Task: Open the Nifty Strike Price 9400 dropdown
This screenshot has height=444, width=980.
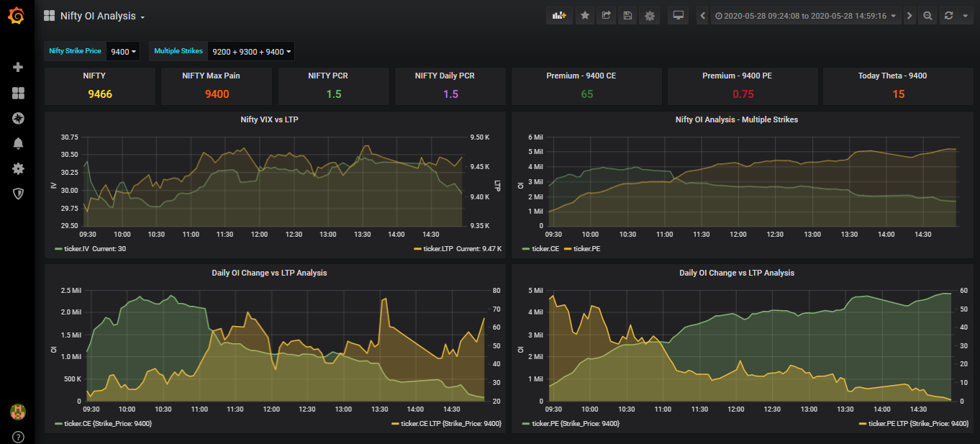Action: click(122, 51)
